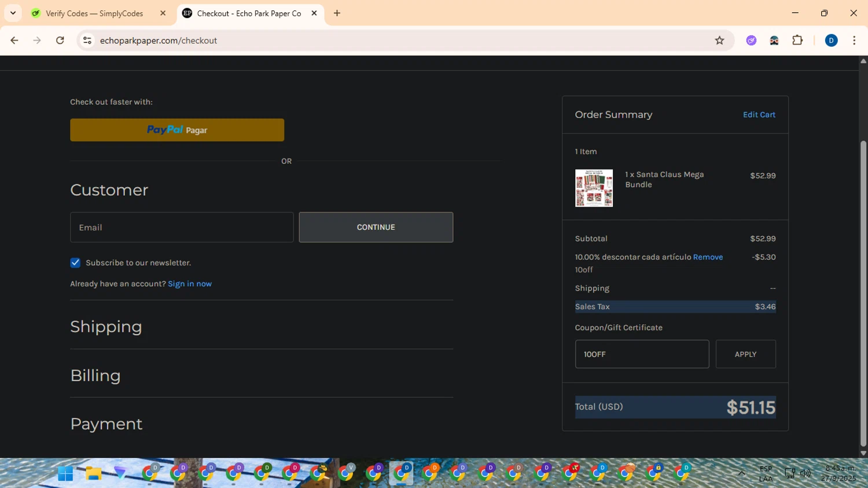The image size is (868, 488).
Task: Click the Email input field
Action: click(x=182, y=228)
